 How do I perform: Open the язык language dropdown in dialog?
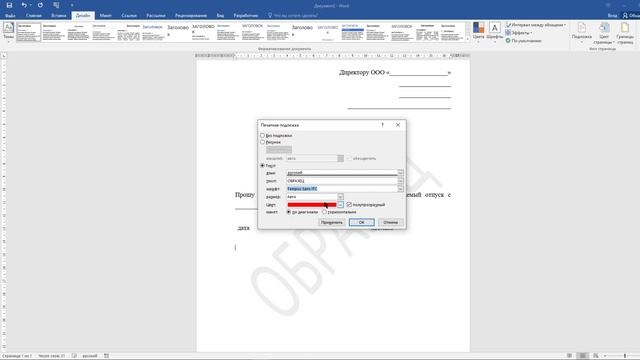400,173
